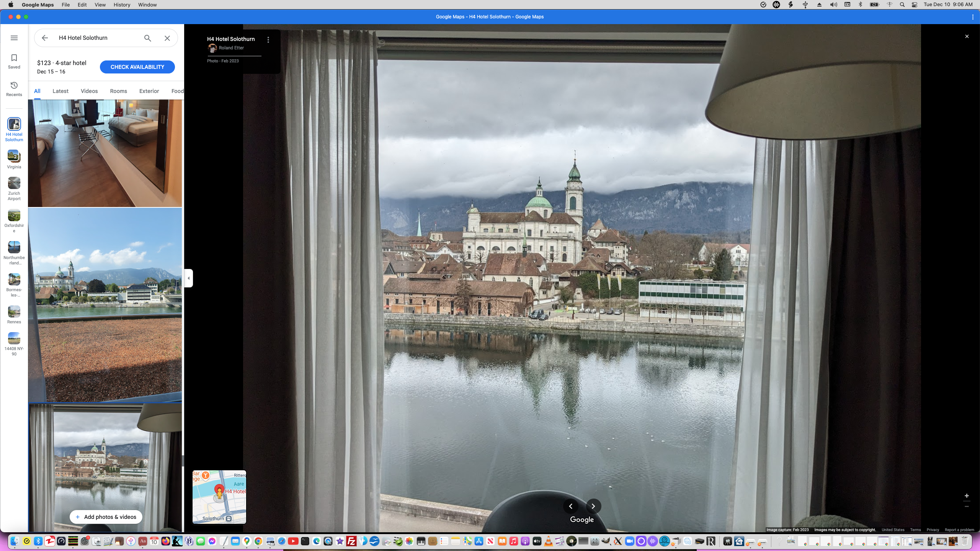This screenshot has width=980, height=551.
Task: Open the Report a problem link
Action: coord(959,530)
